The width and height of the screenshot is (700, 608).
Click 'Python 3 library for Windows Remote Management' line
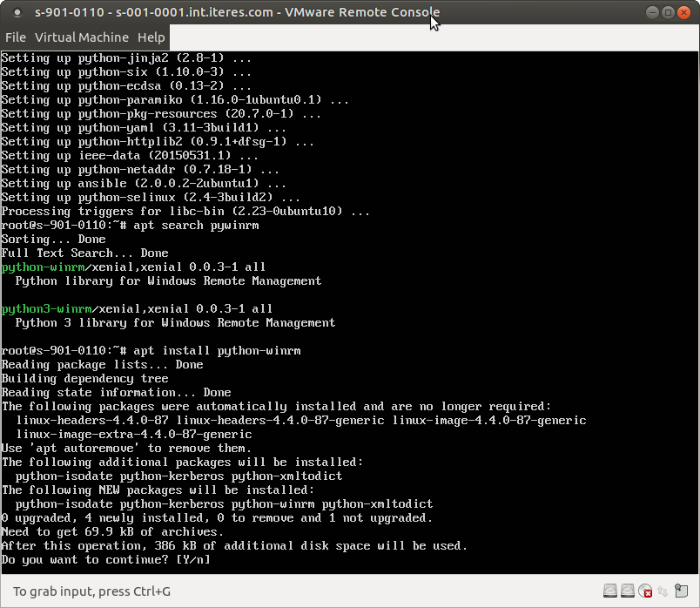(175, 323)
